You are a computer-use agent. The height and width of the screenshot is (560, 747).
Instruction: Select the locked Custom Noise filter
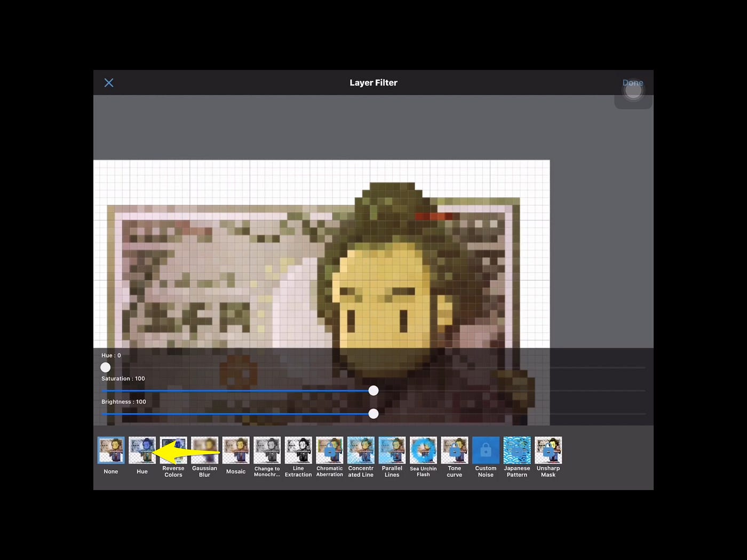(x=486, y=450)
